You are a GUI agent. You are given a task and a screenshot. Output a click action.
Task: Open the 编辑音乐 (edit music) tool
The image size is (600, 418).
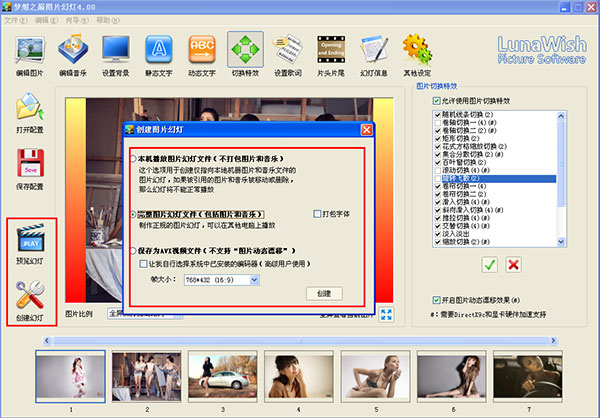point(73,56)
